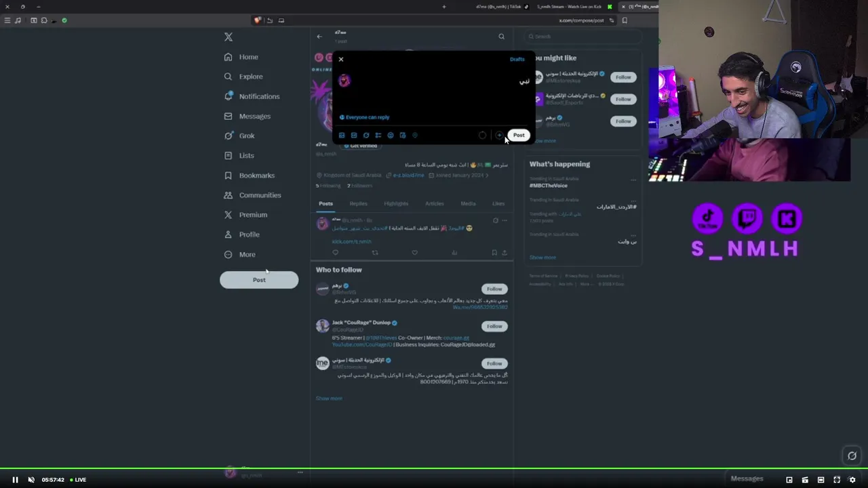
Task: Click the stream progress bar
Action: (434, 468)
